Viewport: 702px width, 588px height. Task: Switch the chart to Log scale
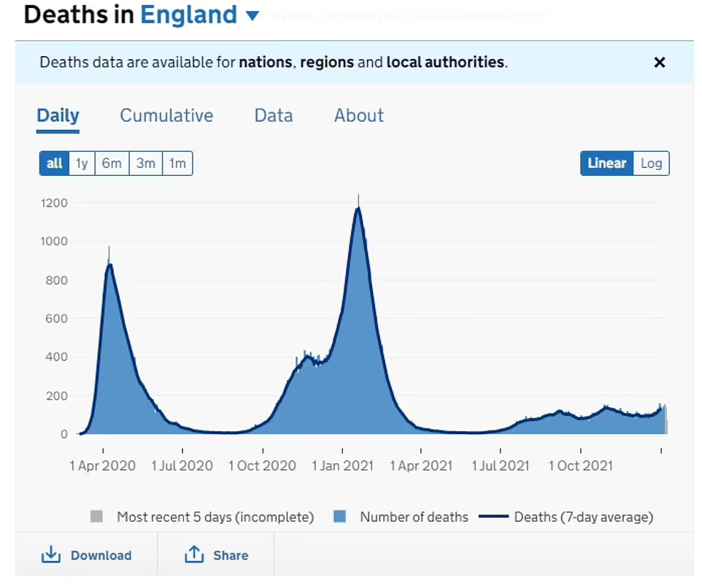pyautogui.click(x=652, y=163)
